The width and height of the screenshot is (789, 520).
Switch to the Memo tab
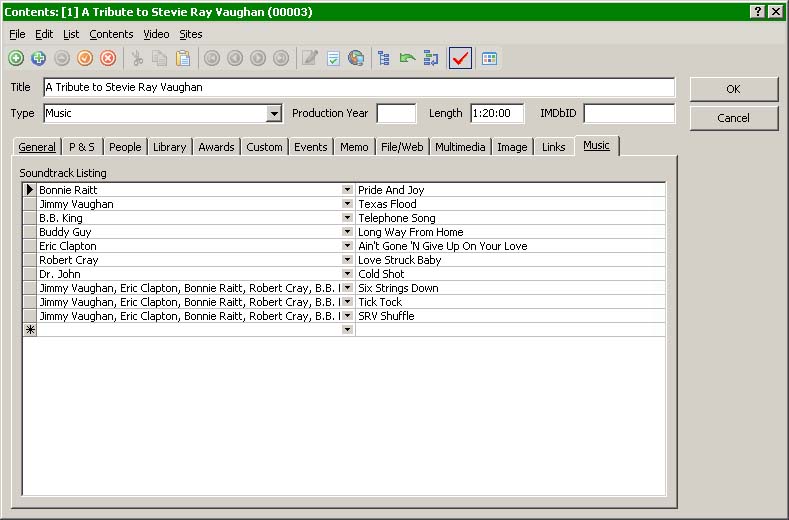point(354,147)
